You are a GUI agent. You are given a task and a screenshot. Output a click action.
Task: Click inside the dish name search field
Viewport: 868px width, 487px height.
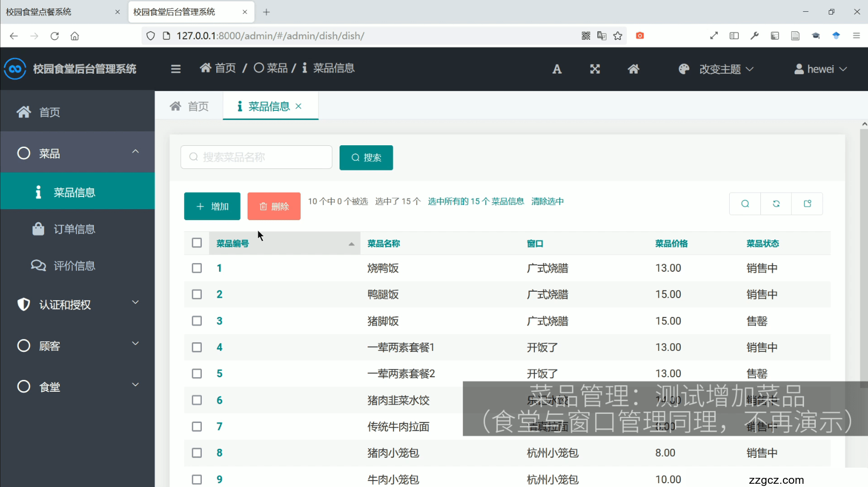(256, 157)
